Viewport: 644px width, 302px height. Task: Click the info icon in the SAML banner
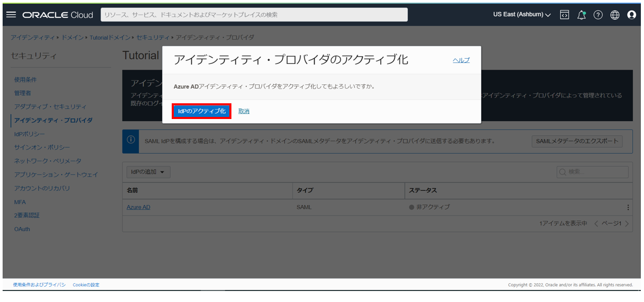coord(131,140)
